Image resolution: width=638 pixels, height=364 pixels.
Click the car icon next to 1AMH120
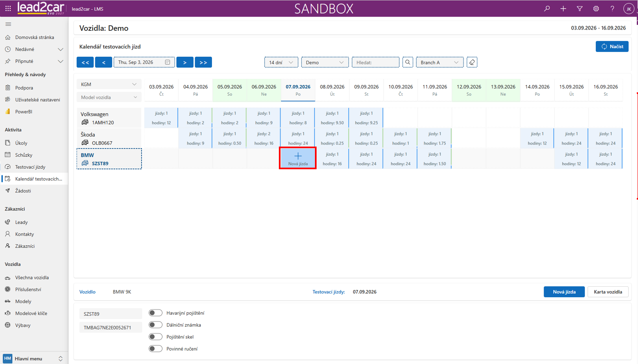85,122
